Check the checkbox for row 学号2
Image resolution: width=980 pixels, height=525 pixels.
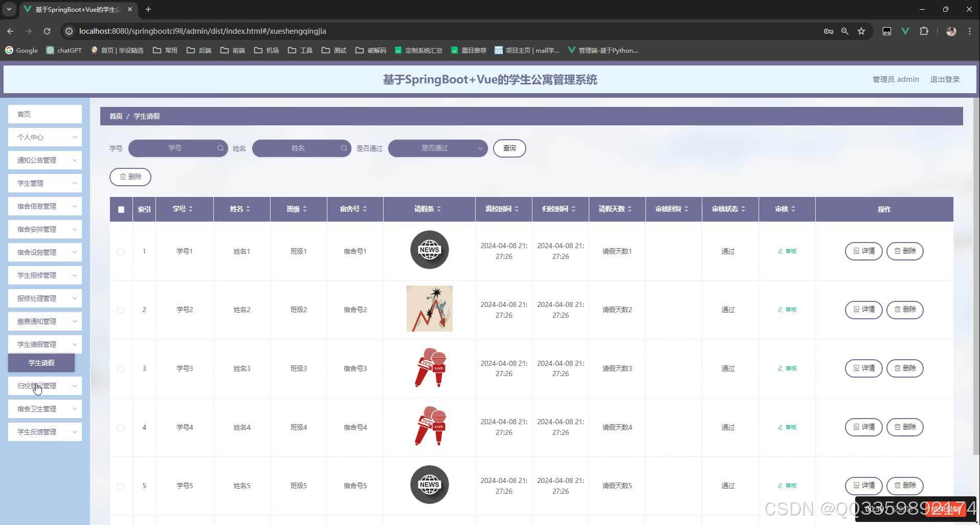pyautogui.click(x=121, y=310)
